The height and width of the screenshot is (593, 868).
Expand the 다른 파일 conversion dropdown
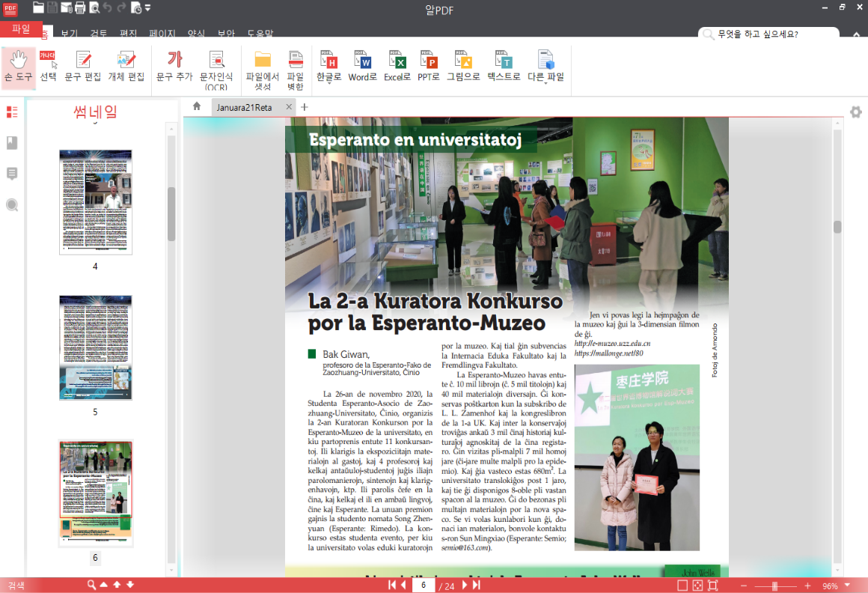pyautogui.click(x=545, y=82)
